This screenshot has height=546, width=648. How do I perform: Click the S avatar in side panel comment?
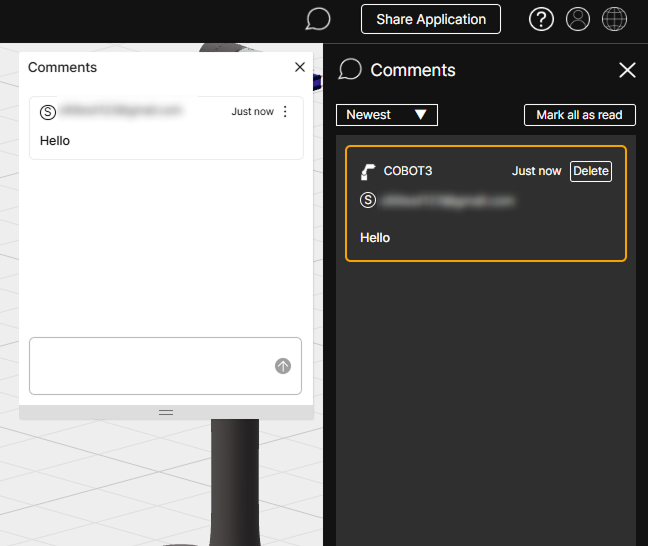point(368,200)
